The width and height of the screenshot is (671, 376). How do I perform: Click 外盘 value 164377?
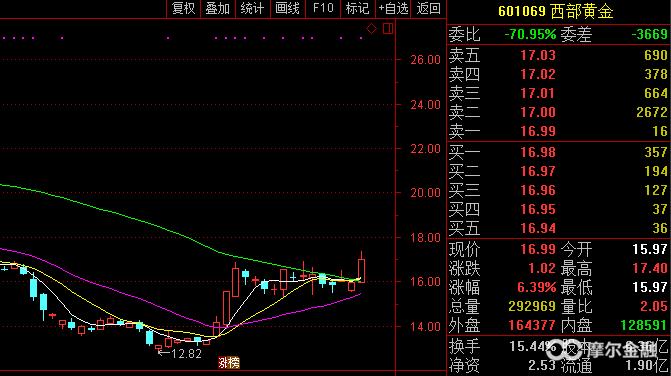532,326
